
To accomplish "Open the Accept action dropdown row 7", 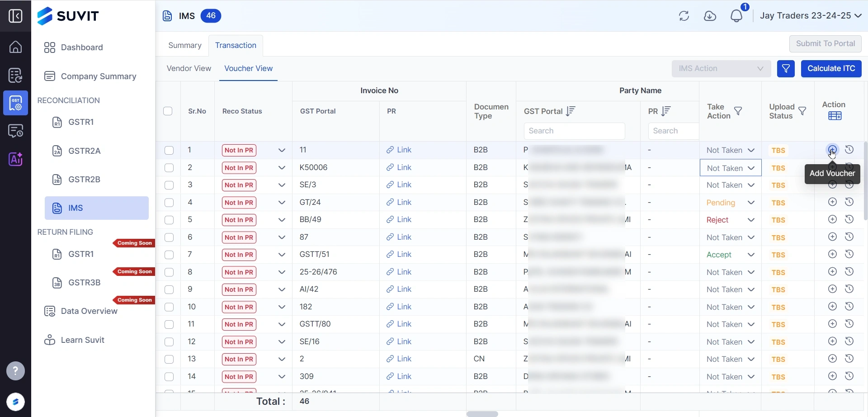I will [731, 255].
